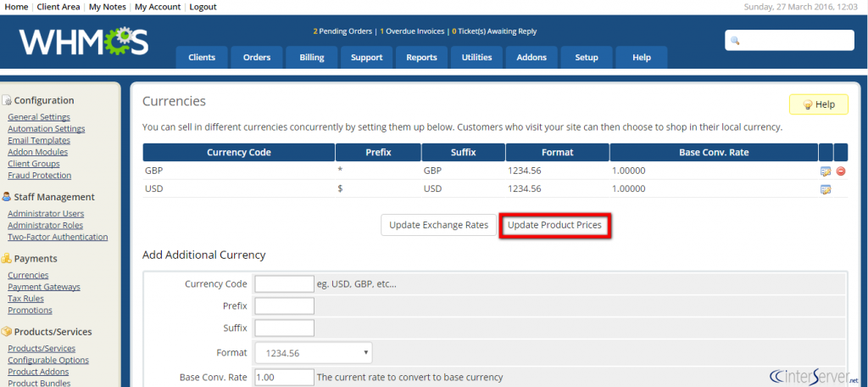View Tickets Awaiting Reply link

coord(494,31)
